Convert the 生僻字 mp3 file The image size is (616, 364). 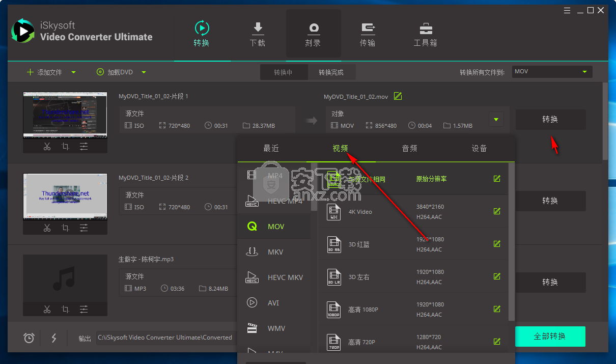[550, 283]
